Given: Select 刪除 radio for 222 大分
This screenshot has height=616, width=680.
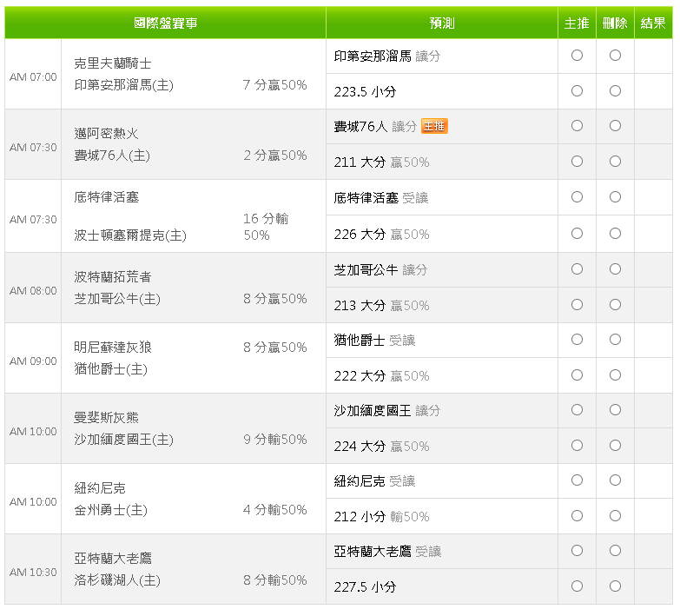Looking at the screenshot, I should (x=615, y=374).
